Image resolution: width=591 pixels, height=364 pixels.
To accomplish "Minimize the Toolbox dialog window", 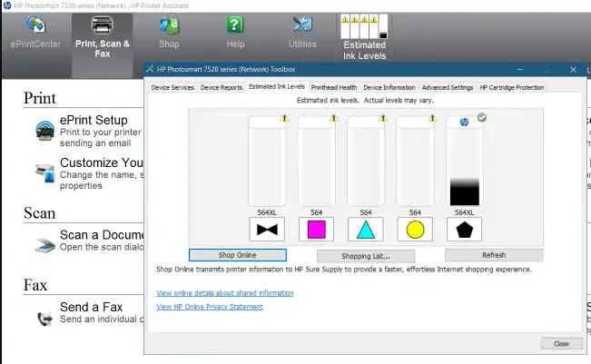I will pos(520,69).
